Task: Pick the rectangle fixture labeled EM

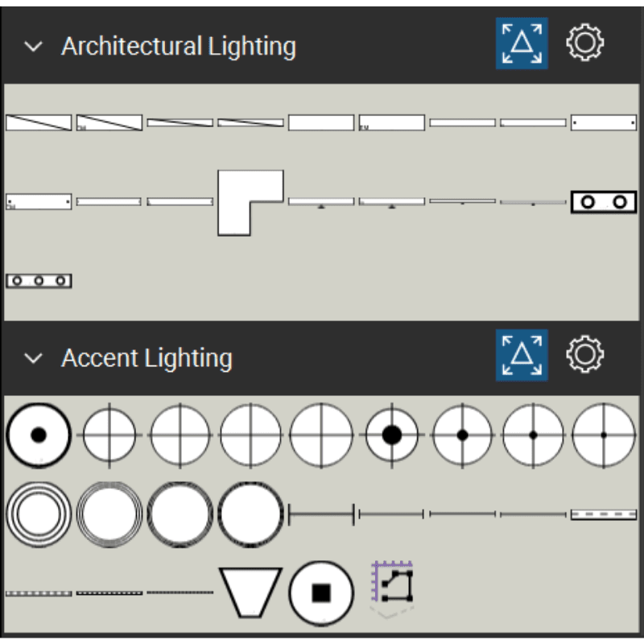Action: (x=392, y=123)
